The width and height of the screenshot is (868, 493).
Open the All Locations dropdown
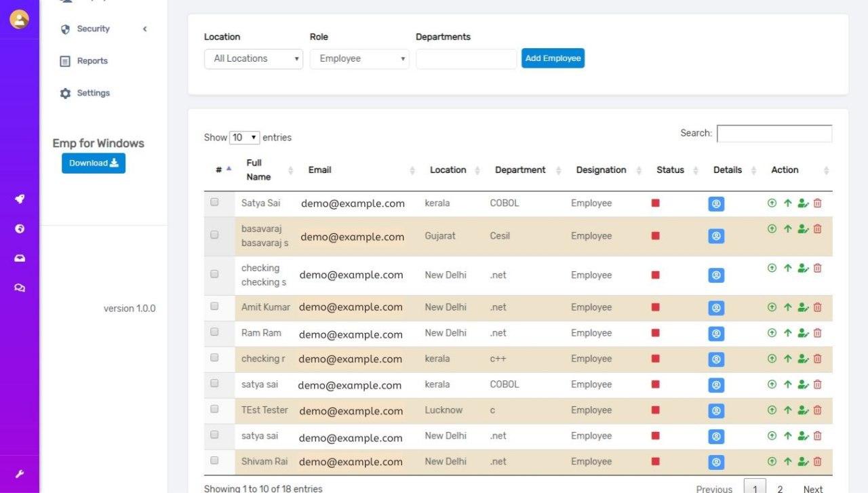tap(254, 59)
